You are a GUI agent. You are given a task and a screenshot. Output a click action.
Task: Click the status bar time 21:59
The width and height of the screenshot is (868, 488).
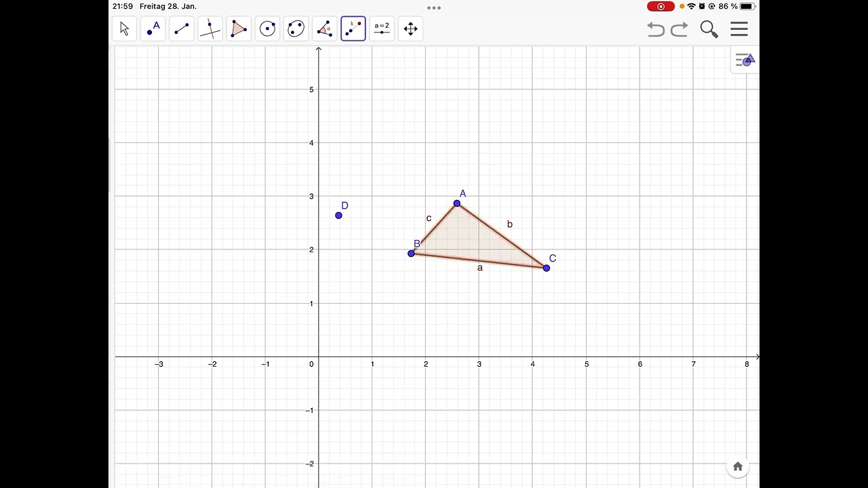click(x=123, y=6)
